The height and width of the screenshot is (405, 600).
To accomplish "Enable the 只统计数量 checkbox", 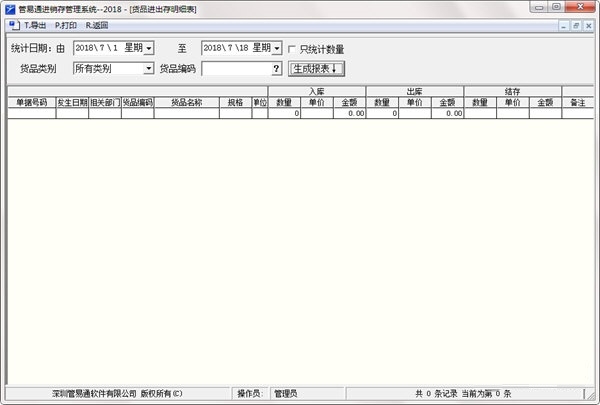I will click(x=292, y=49).
